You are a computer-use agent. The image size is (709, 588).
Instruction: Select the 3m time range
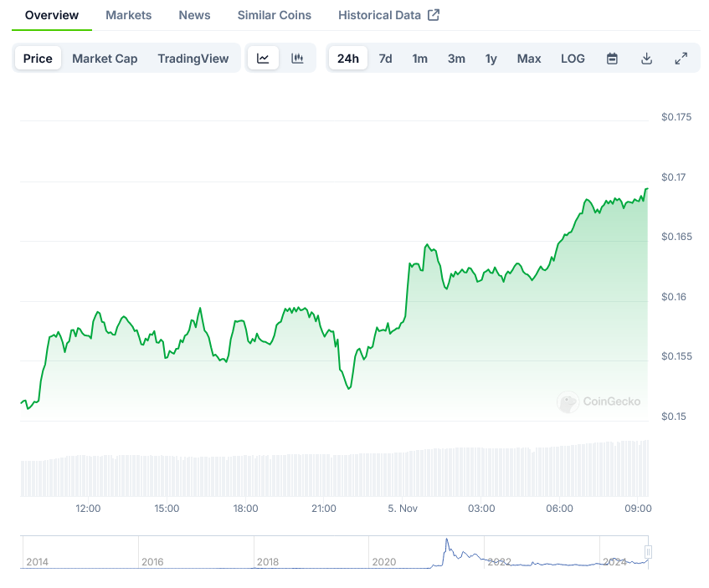[x=456, y=59]
